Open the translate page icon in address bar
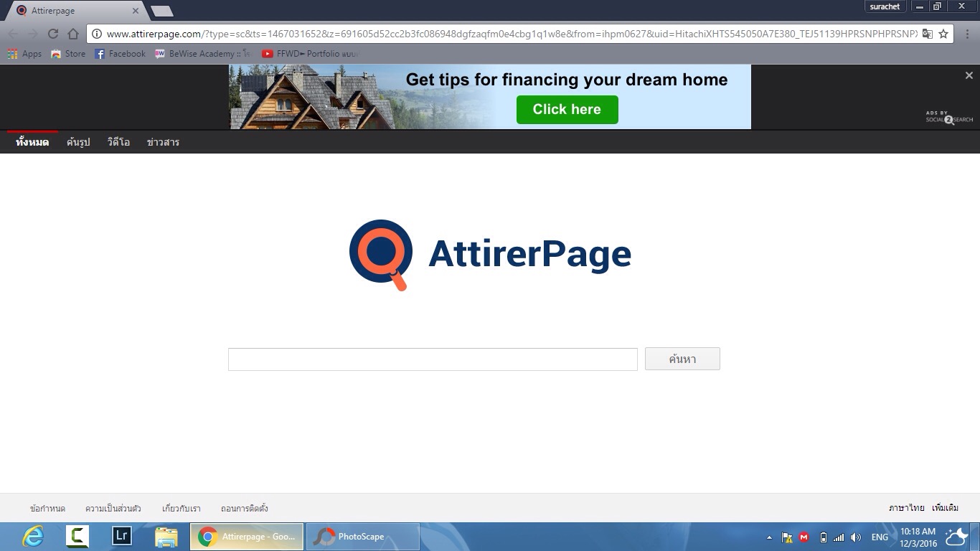The width and height of the screenshot is (980, 551). (x=928, y=34)
